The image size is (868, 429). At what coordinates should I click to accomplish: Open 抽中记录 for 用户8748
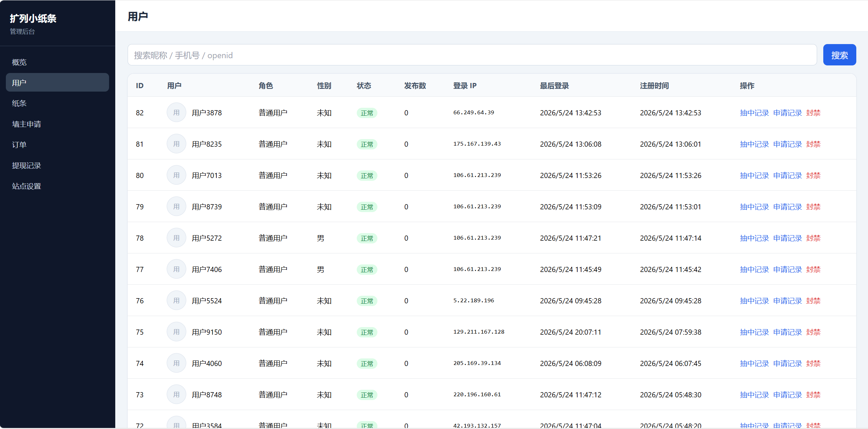click(x=754, y=395)
